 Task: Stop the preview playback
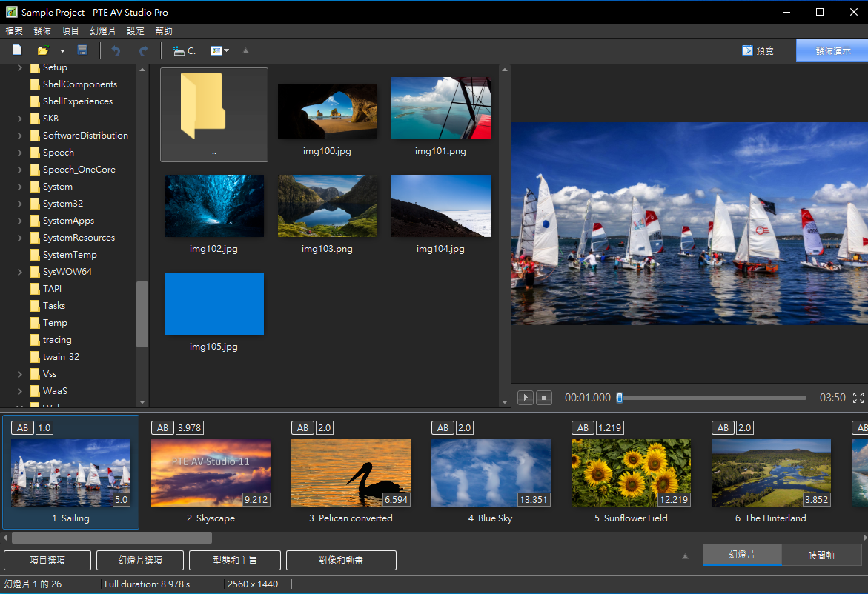tap(544, 398)
